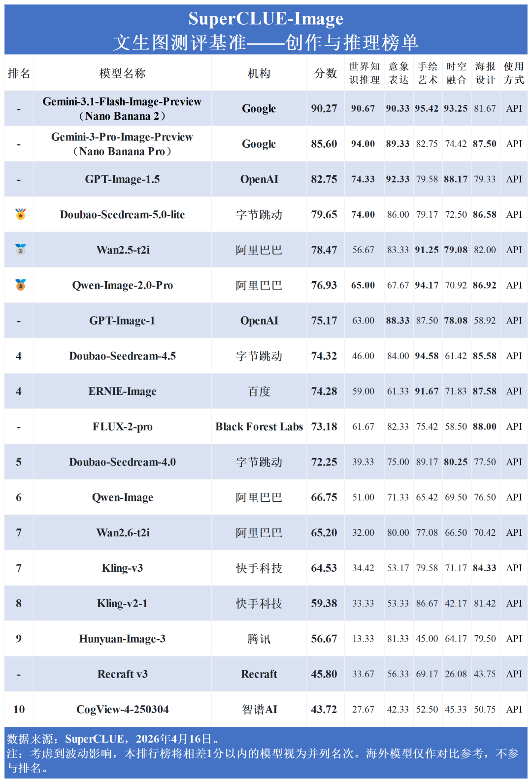Click the 模型名称 column header

pyautogui.click(x=122, y=73)
